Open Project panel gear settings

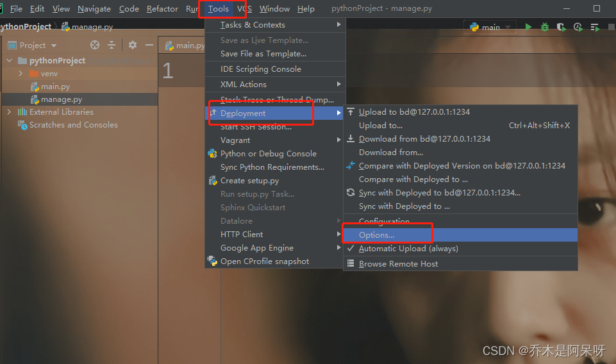click(x=133, y=45)
